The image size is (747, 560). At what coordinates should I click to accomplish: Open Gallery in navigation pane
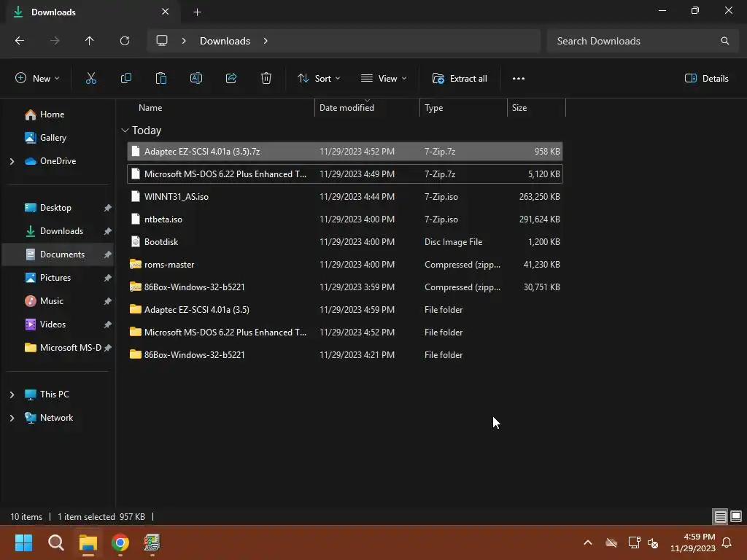[53, 138]
